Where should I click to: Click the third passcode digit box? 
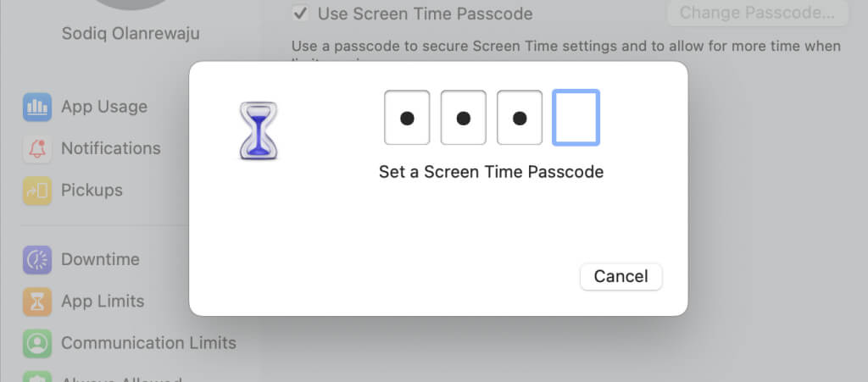[x=520, y=118]
